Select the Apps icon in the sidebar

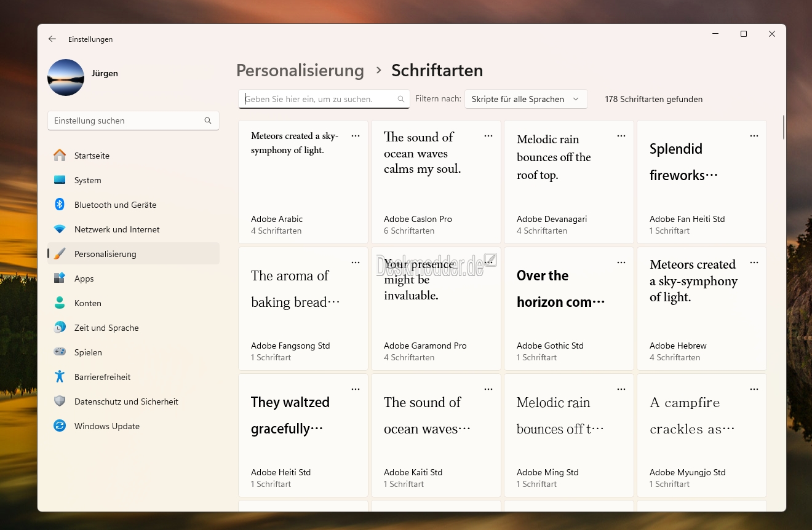click(x=60, y=279)
